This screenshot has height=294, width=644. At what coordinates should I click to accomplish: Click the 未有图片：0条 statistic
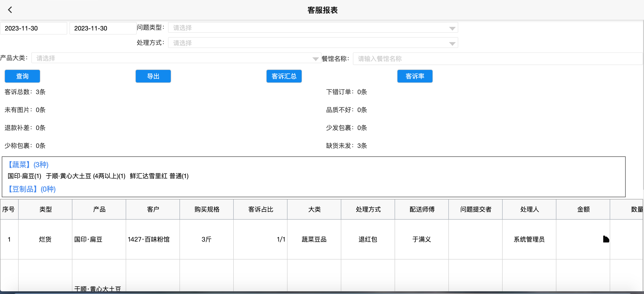click(x=25, y=110)
